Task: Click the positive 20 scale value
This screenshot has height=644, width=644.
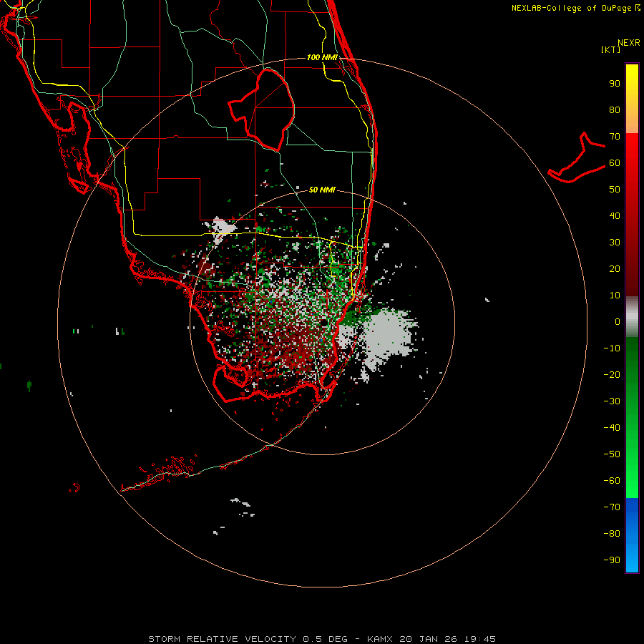Action: point(615,269)
